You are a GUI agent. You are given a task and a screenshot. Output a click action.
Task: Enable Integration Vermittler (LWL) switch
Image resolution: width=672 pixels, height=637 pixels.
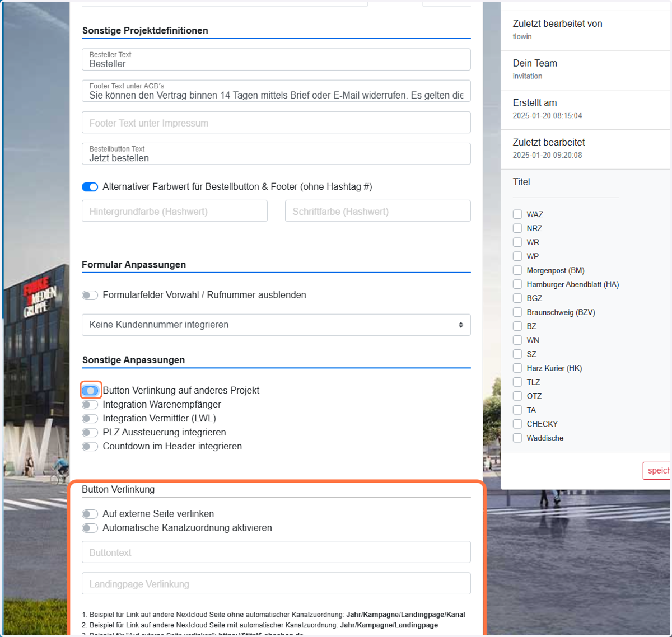pos(90,418)
